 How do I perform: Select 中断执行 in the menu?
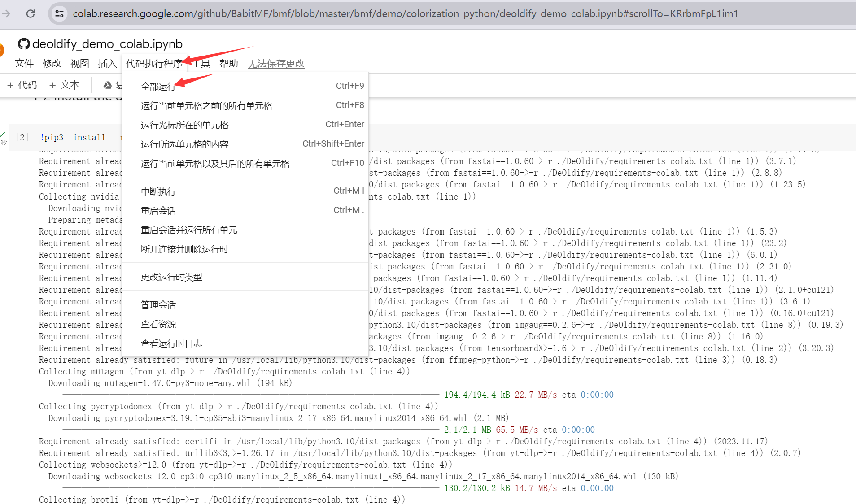coord(245,191)
